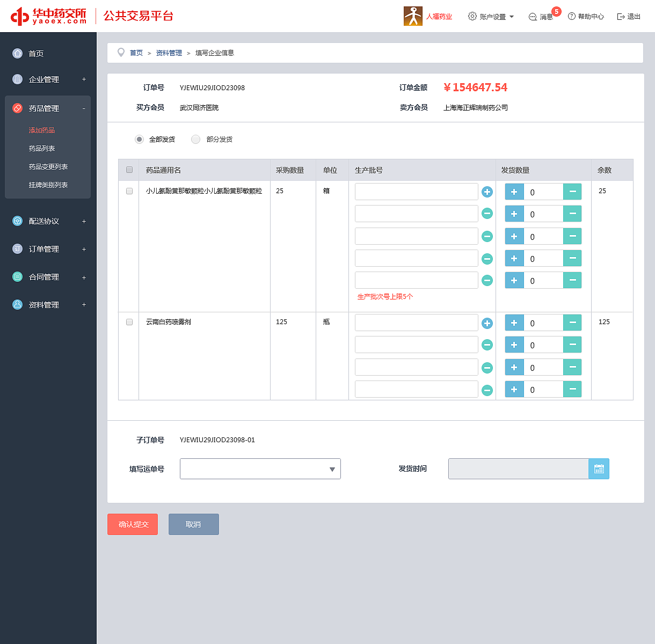
Task: Remove second batch row of 云南白药喷雾剂
Action: (x=487, y=345)
